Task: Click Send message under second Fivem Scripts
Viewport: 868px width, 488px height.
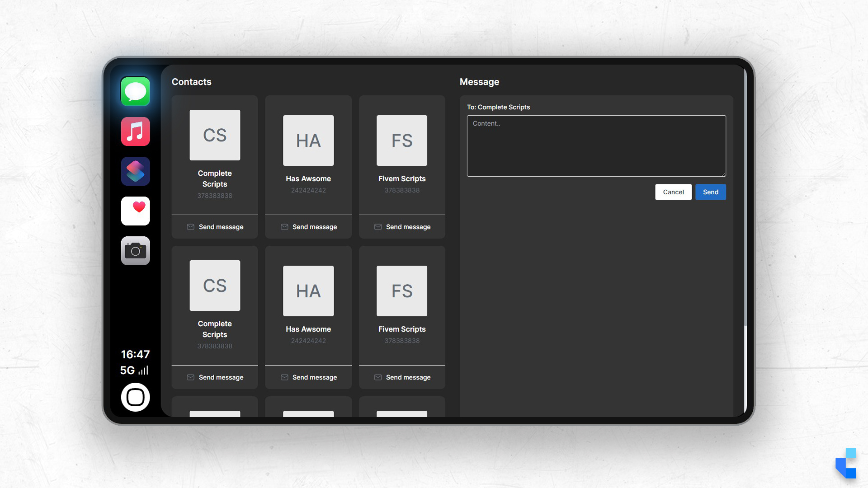Action: pyautogui.click(x=402, y=377)
